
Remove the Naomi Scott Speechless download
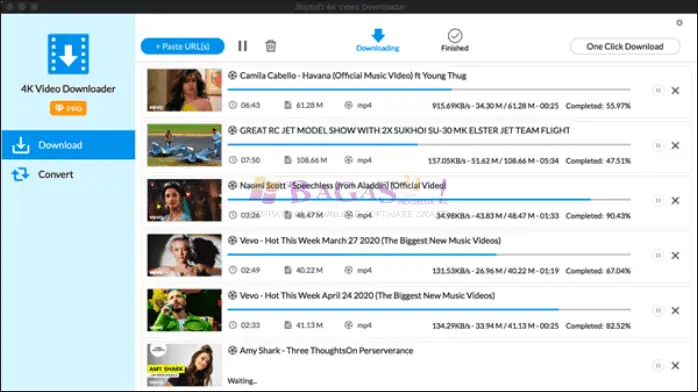pos(675,200)
